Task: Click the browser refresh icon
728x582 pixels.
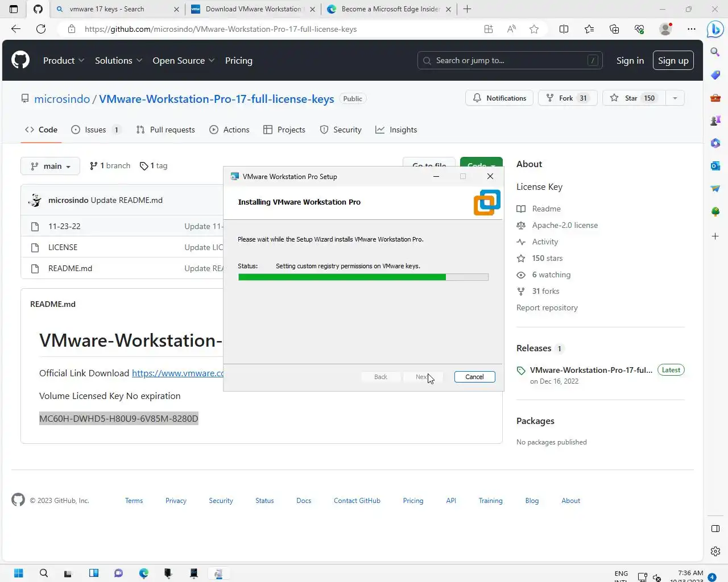Action: 41,29
